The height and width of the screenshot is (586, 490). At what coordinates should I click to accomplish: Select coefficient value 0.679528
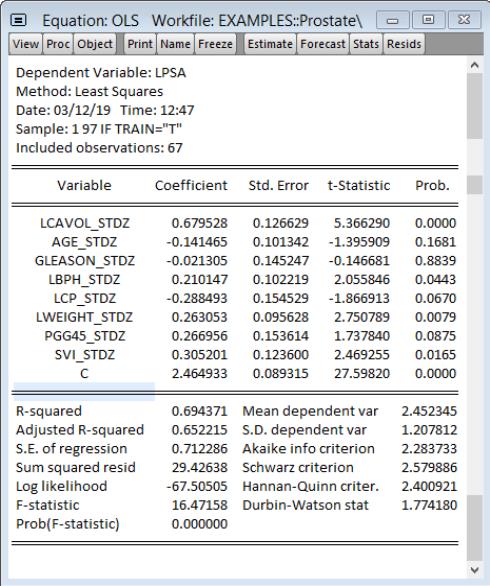(200, 223)
